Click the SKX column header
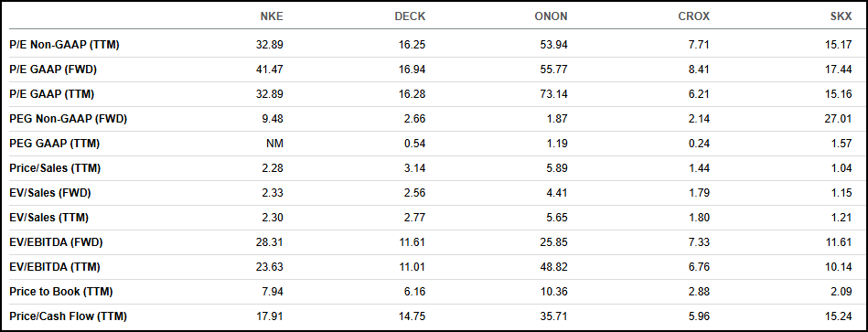 841,16
